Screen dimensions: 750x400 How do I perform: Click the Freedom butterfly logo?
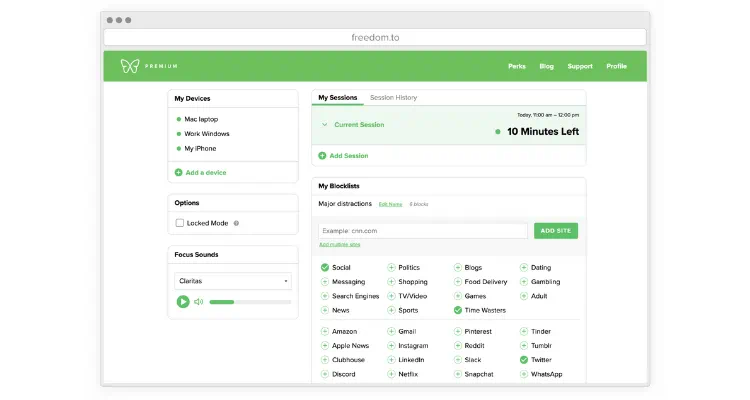[130, 66]
